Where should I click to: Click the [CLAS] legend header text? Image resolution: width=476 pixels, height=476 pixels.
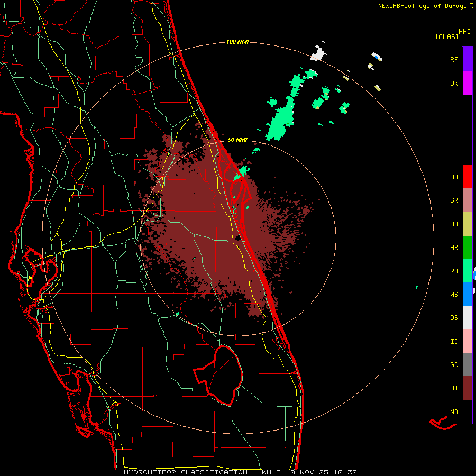[x=447, y=36]
